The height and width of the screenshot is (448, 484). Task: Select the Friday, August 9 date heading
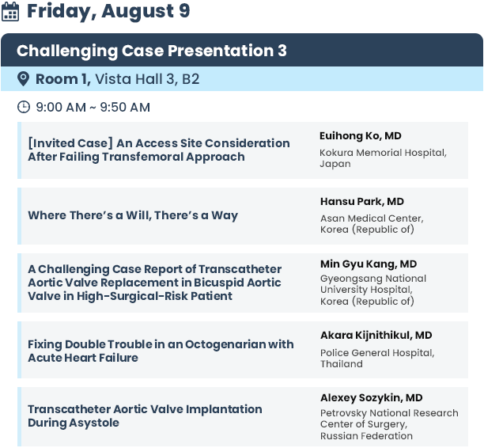tap(108, 11)
